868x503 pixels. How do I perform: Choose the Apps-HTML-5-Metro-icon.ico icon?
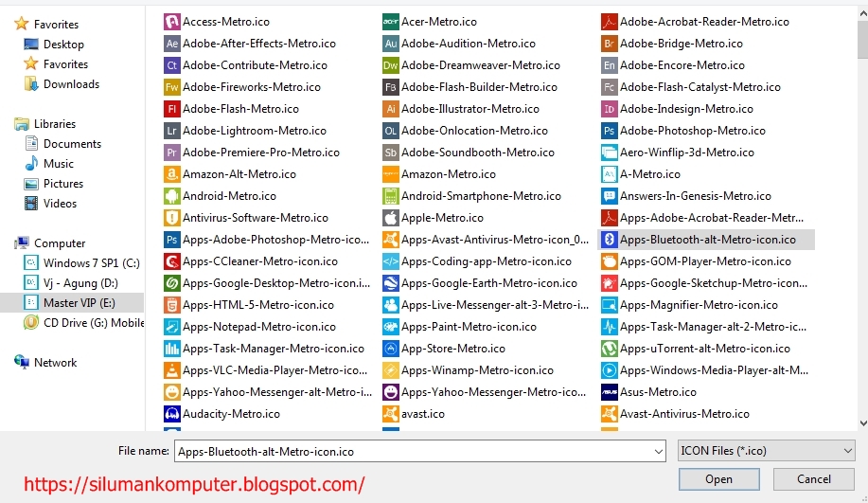(x=171, y=305)
